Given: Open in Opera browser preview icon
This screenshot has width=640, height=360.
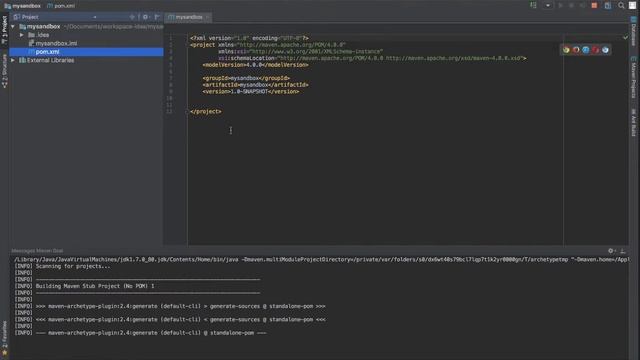Looking at the screenshot, I should coord(596,50).
